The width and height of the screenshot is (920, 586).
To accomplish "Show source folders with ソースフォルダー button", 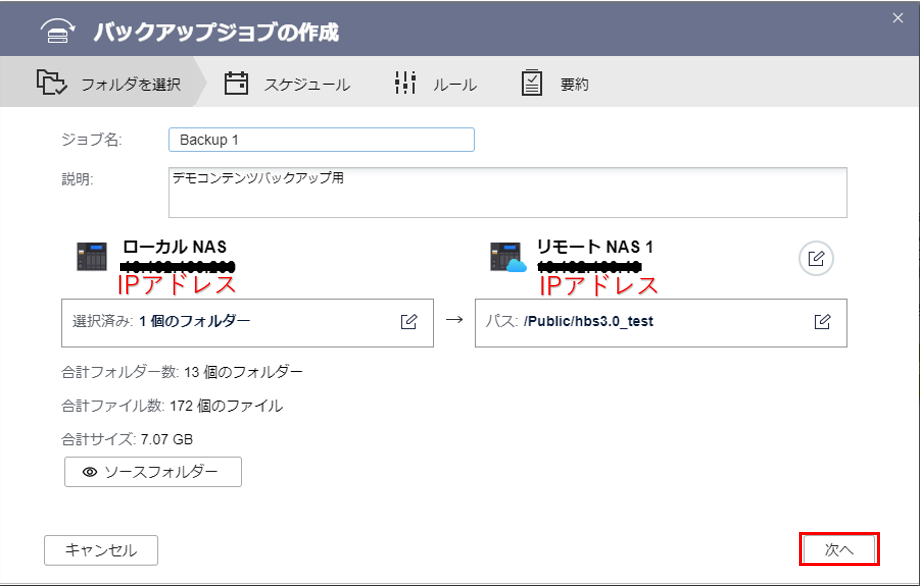I will (153, 472).
